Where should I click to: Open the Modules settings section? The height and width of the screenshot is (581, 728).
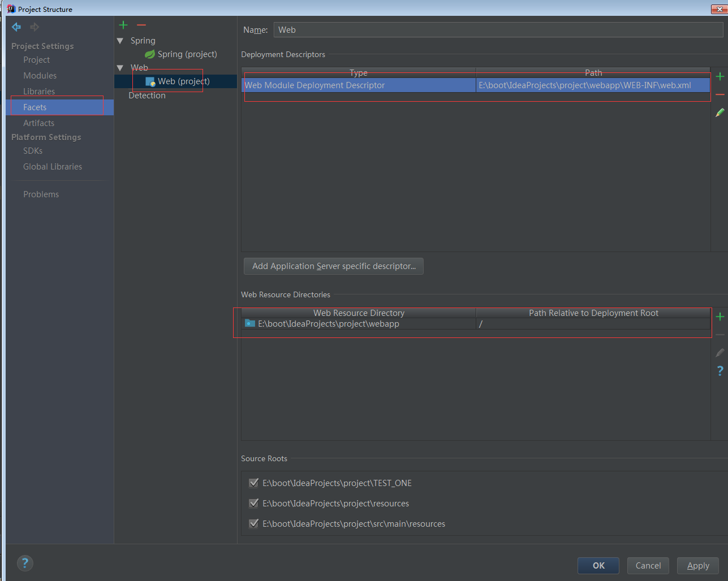point(40,76)
